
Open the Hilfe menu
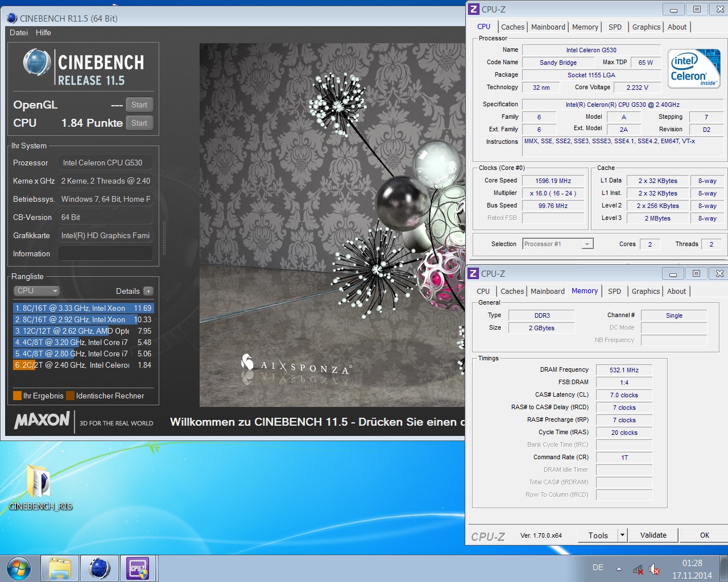point(43,32)
